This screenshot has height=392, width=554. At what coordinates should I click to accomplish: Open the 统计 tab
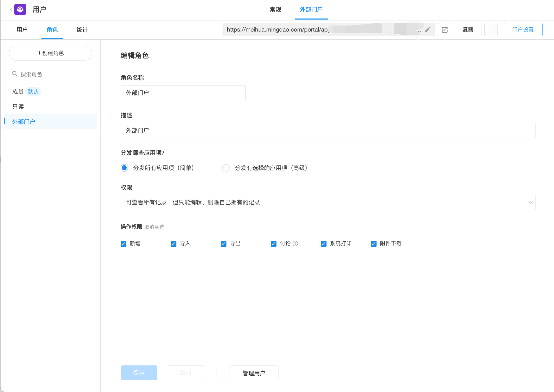coord(82,30)
